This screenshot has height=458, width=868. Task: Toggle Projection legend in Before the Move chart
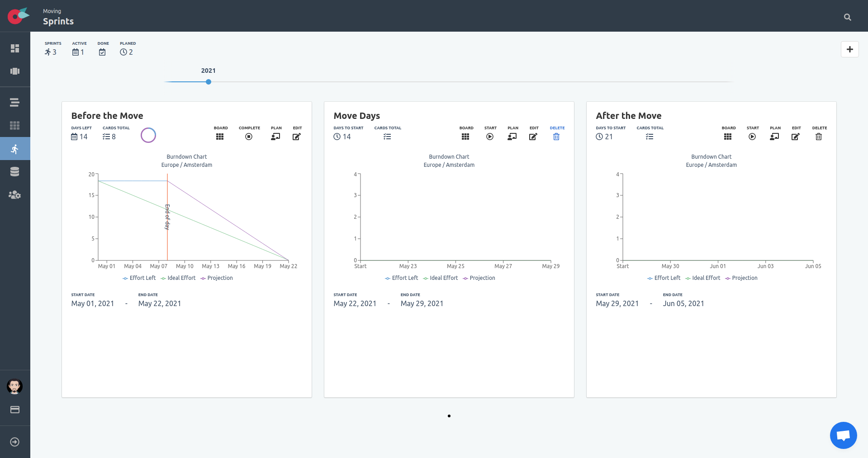(217, 278)
